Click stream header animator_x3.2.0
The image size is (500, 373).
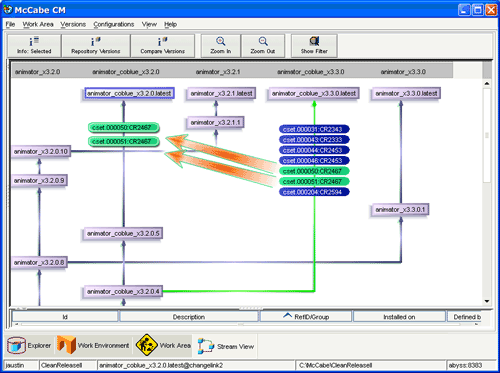tap(38, 72)
